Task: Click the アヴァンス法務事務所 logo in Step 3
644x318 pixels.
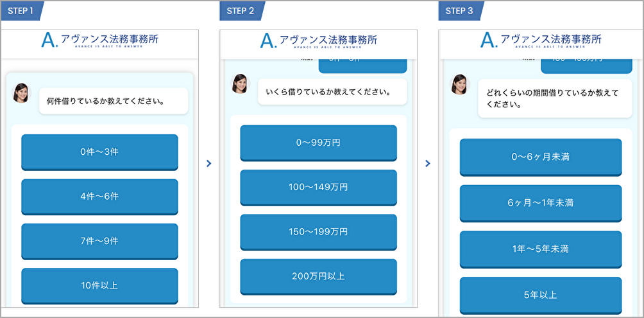Action: coord(540,40)
